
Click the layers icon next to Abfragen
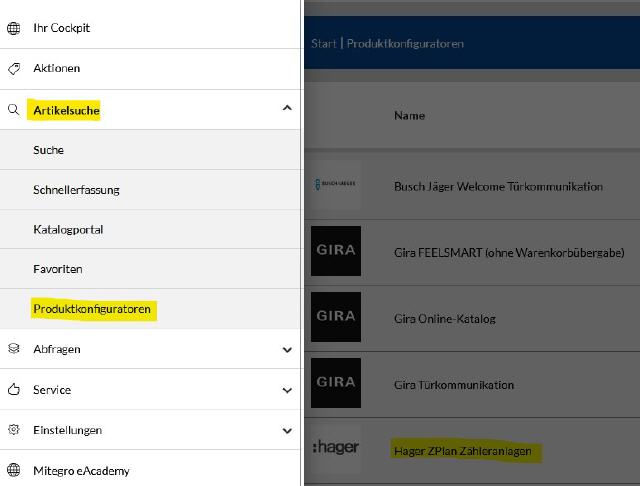pyautogui.click(x=13, y=348)
